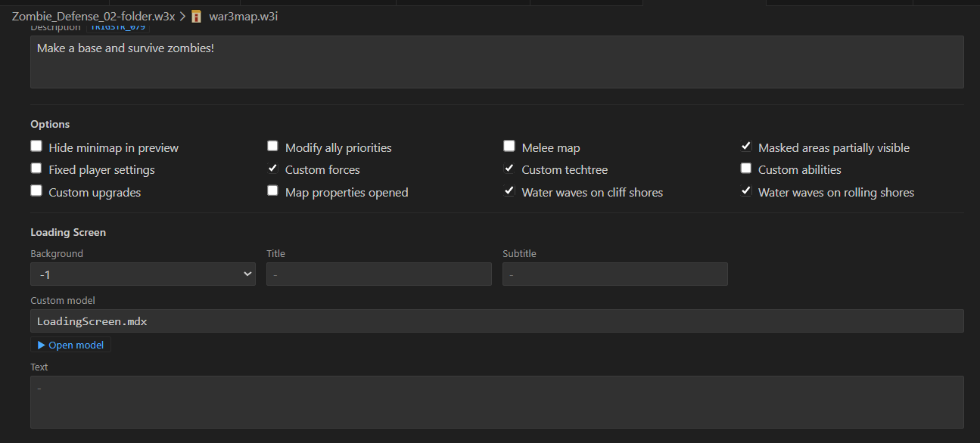Image resolution: width=980 pixels, height=443 pixels.
Task: Select Zombie_Defense_02-folder.w3x breadcrumb item
Action: click(x=93, y=16)
